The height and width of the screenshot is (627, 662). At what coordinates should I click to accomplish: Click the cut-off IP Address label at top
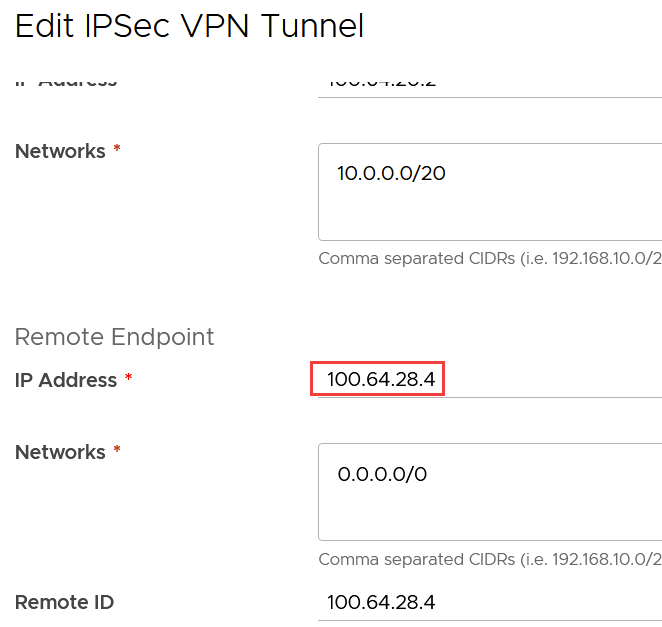(x=66, y=81)
